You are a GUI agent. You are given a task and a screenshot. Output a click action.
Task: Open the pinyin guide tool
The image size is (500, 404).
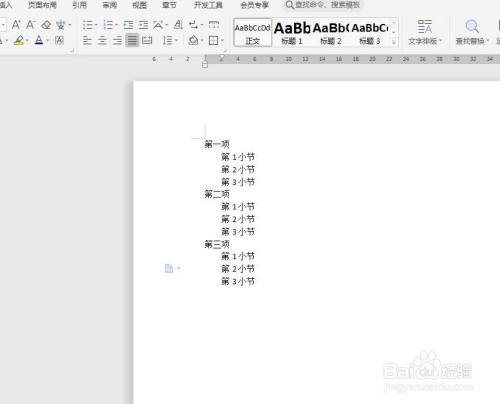(60, 25)
